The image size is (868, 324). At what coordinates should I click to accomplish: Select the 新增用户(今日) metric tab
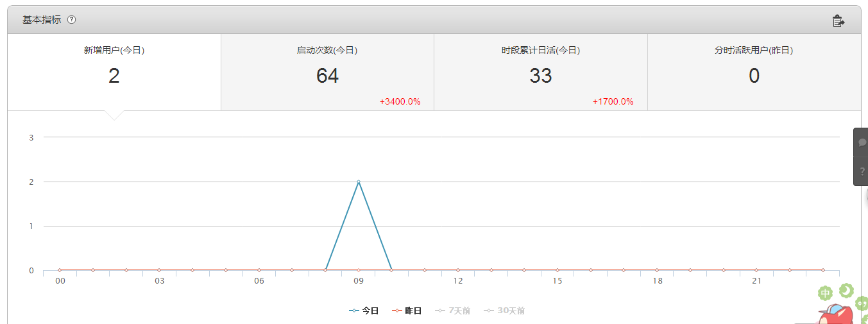pyautogui.click(x=114, y=72)
